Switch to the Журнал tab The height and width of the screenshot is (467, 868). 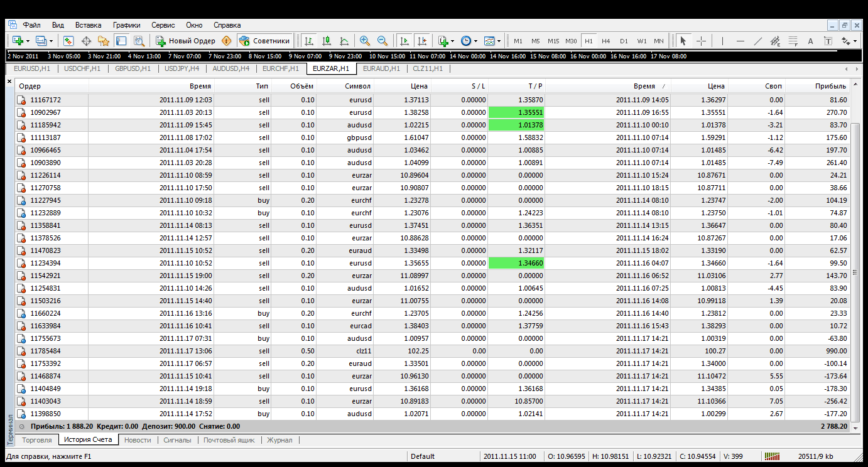point(279,440)
